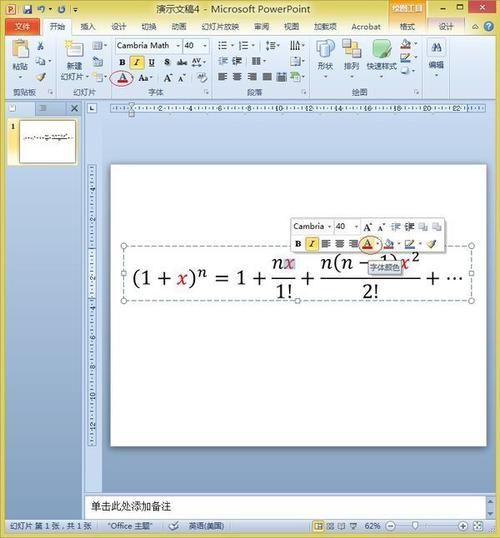
Task: Click mini toolbar Format Painter brush
Action: coord(431,244)
